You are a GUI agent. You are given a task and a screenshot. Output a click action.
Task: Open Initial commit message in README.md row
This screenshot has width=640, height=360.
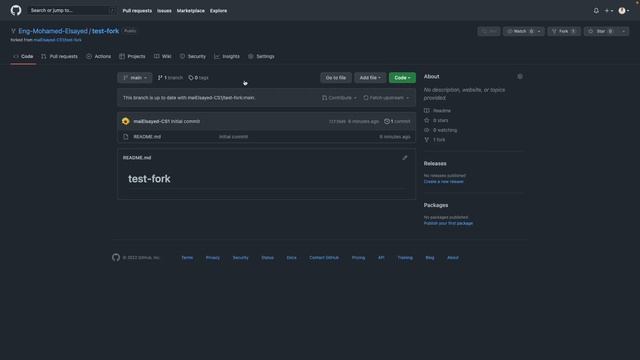click(x=233, y=137)
